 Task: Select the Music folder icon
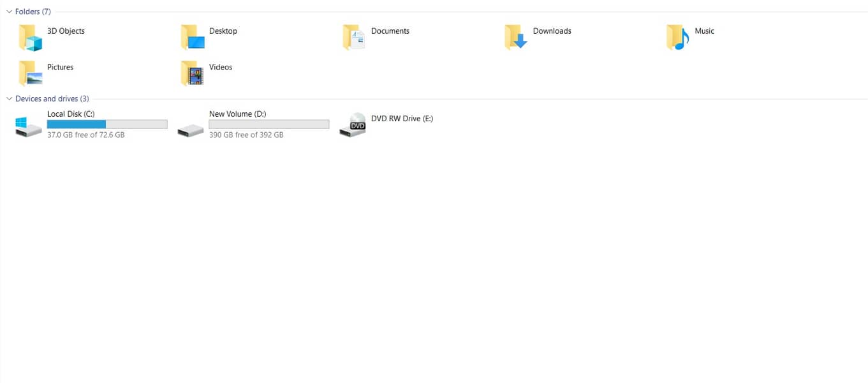[677, 37]
